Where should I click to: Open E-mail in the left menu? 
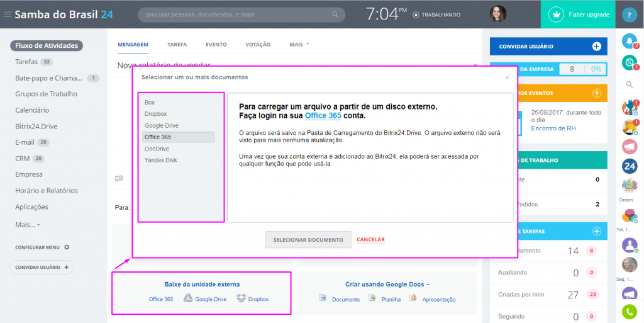(x=25, y=142)
